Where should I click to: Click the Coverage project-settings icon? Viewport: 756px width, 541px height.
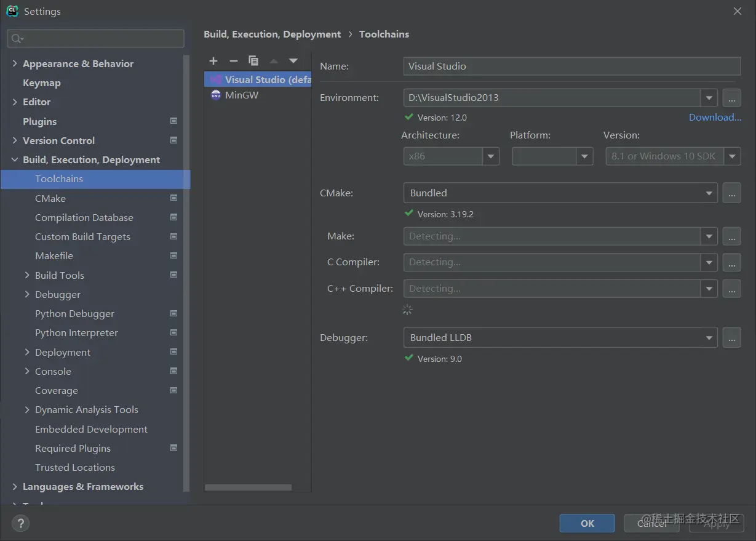173,390
